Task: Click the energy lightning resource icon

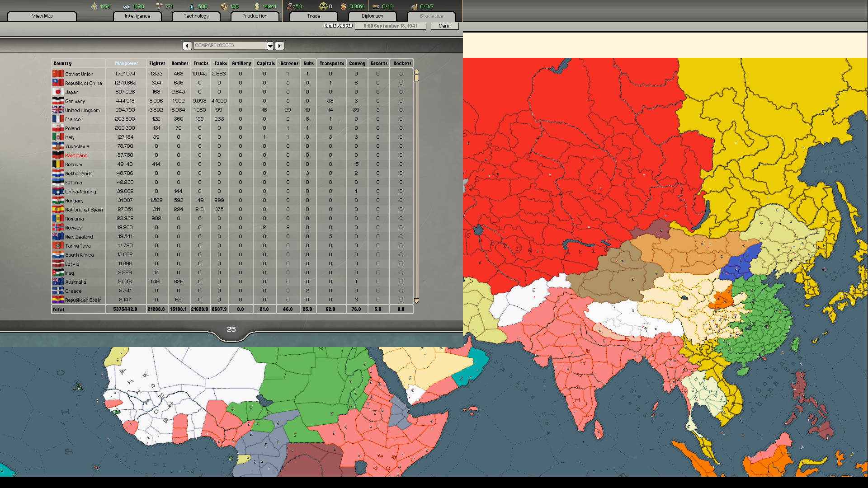Action: click(94, 6)
